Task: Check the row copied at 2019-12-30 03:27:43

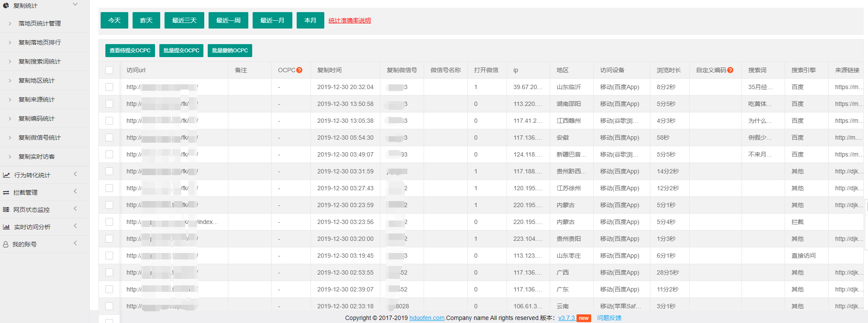Action: coord(109,188)
